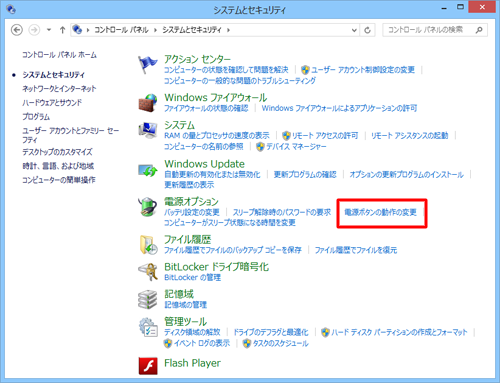500x383 pixels.
Task: Click タスクのスケジュール link
Action: 281,343
